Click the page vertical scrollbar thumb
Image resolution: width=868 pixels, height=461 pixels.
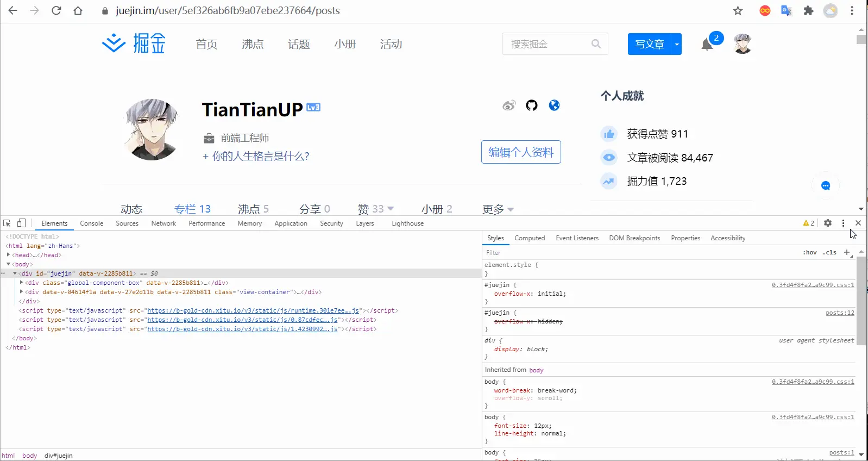point(861,40)
